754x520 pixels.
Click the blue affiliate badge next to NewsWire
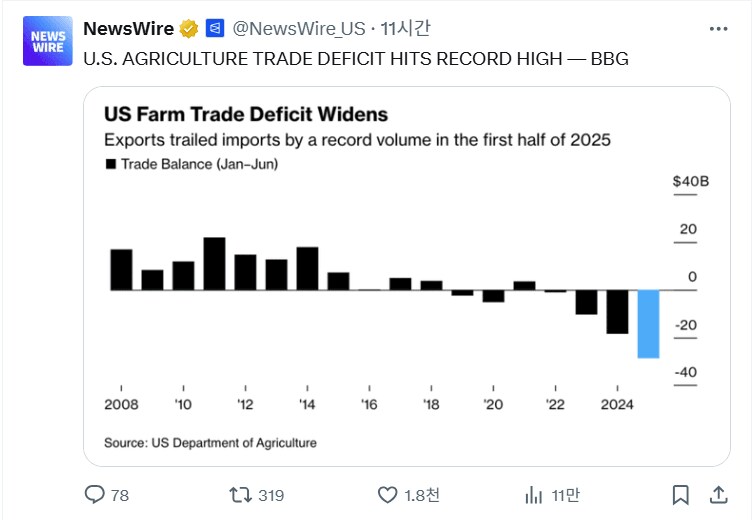click(215, 28)
